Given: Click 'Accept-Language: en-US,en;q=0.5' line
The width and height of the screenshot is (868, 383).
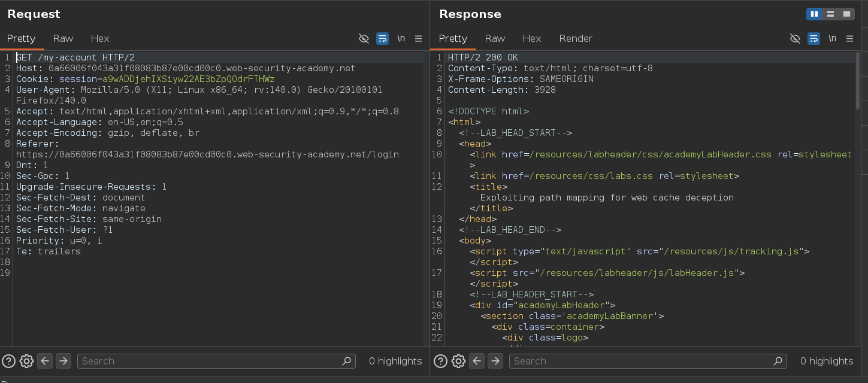Looking at the screenshot, I should (x=99, y=122).
